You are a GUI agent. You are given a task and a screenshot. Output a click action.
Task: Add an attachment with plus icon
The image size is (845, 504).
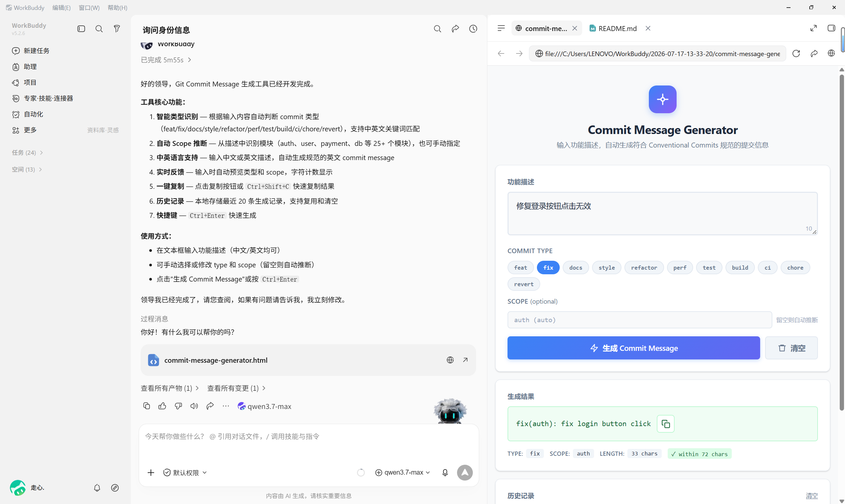point(151,473)
